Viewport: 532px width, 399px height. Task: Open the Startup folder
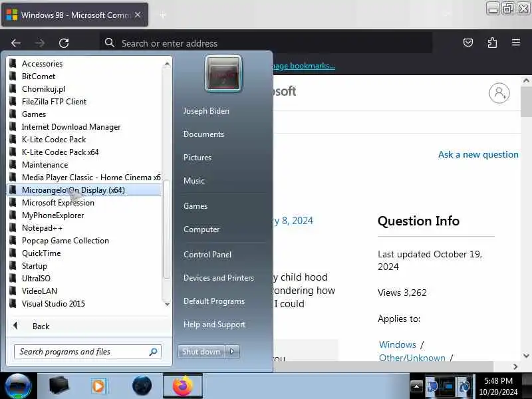pos(84,265)
